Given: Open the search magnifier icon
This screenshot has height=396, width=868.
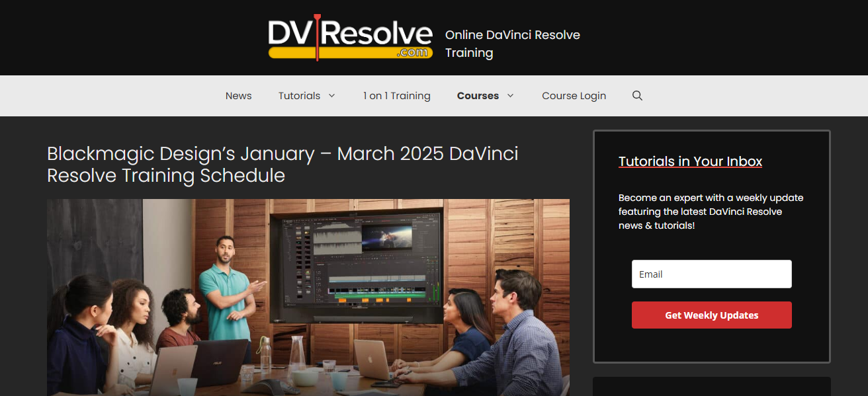Looking at the screenshot, I should pos(637,96).
